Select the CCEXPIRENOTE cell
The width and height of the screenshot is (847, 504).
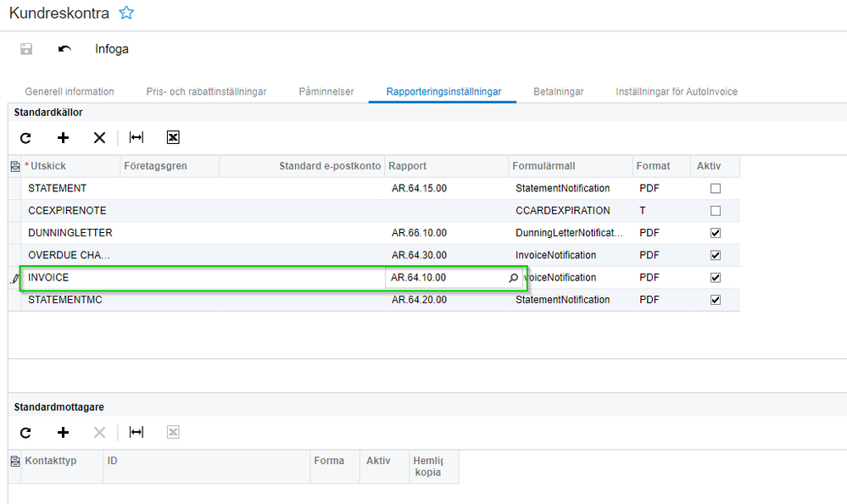click(70, 210)
